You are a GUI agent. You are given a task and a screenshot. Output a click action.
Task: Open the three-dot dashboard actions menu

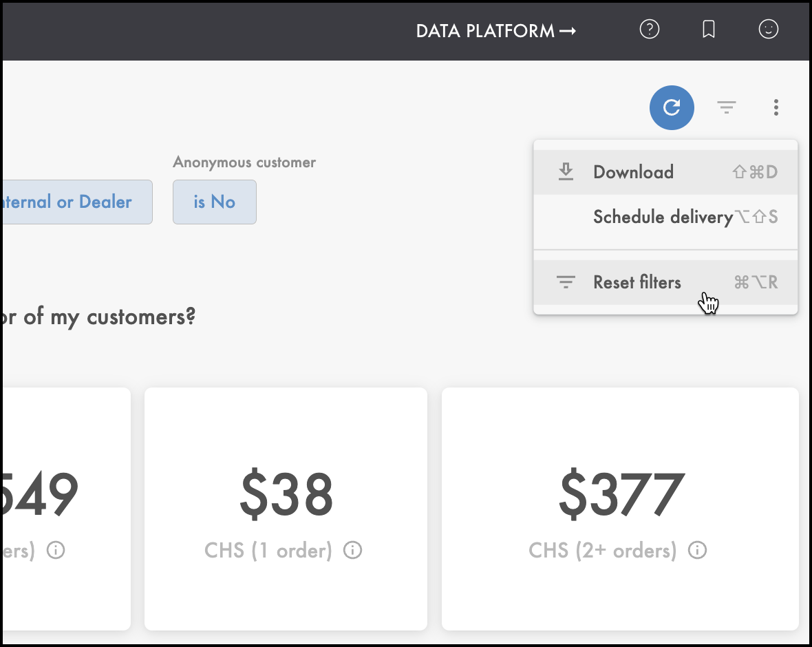(x=776, y=108)
